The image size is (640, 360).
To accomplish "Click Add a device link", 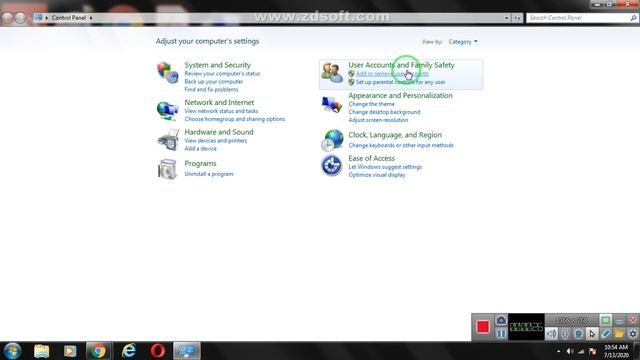I will coord(200,149).
